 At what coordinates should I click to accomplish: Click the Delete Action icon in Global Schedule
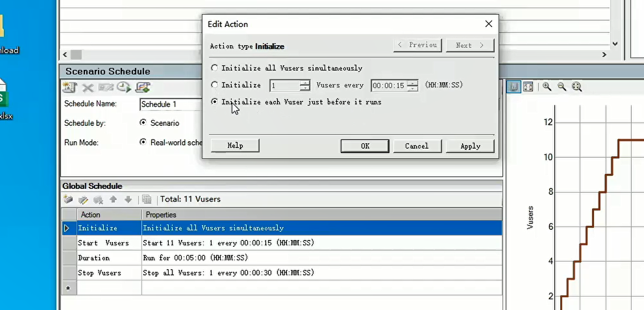pyautogui.click(x=98, y=200)
